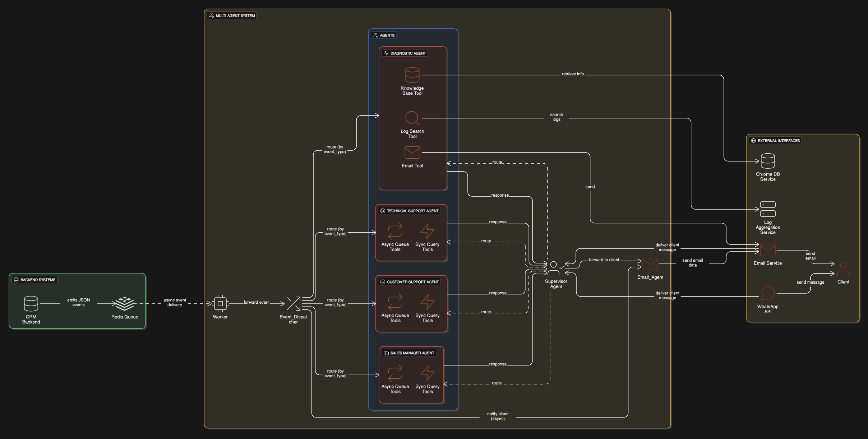The height and width of the screenshot is (439, 868).
Task: Select the WhatsApp API chat bubble icon
Action: (768, 293)
